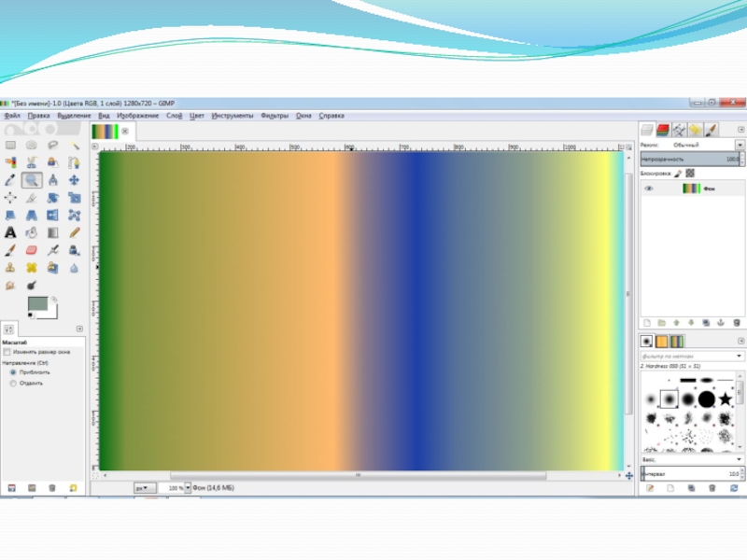This screenshot has width=747, height=560.
Task: Select the Rectangle Select tool
Action: [x=10, y=146]
